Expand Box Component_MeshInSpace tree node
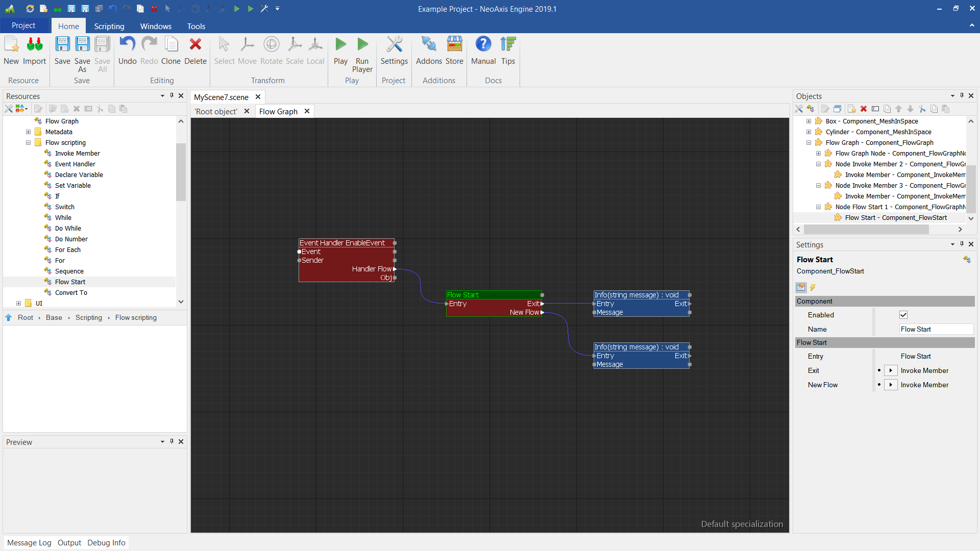Image resolution: width=980 pixels, height=551 pixels. pos(808,121)
